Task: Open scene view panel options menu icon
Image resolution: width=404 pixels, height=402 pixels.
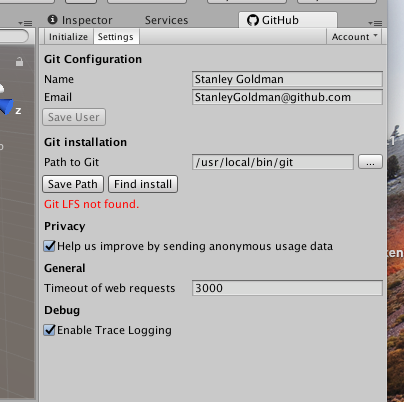Action: [25, 23]
